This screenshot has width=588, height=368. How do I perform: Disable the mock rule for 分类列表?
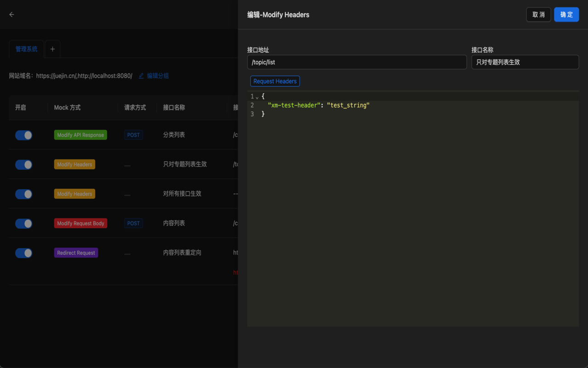(23, 135)
